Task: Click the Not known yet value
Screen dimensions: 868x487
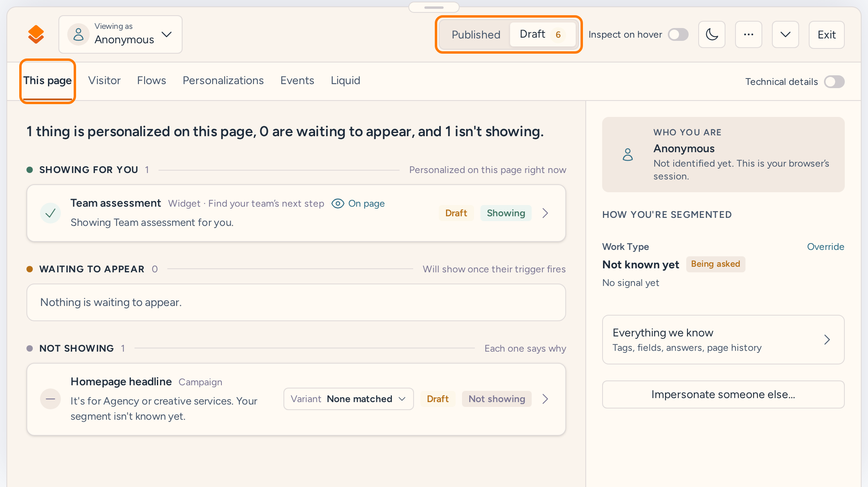Action: pos(641,264)
